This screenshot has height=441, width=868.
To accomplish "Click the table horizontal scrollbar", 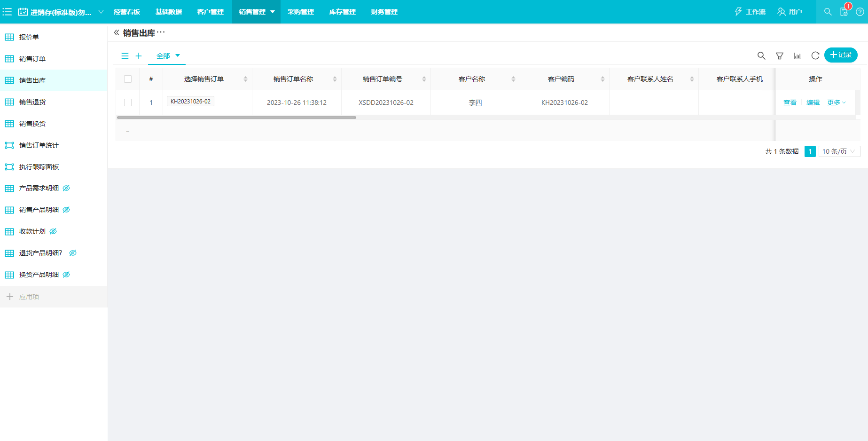I will (x=236, y=118).
